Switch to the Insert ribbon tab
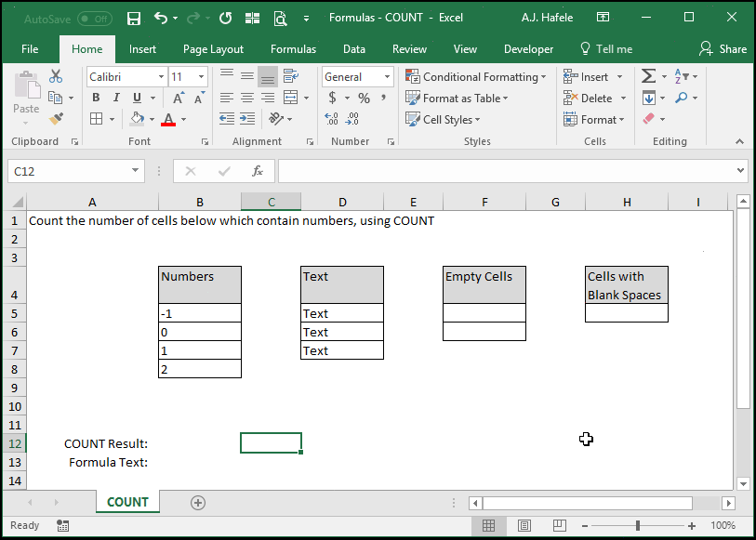This screenshot has height=540, width=756. [142, 49]
